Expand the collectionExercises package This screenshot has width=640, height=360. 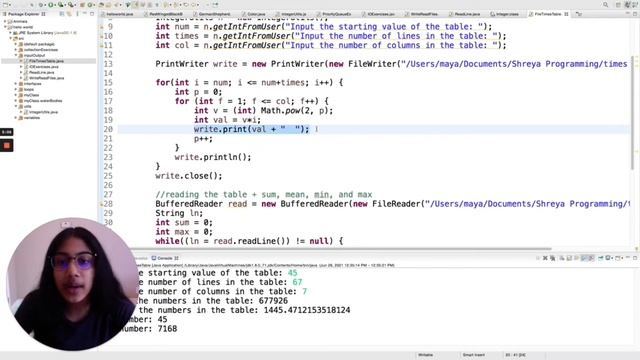pos(16,50)
